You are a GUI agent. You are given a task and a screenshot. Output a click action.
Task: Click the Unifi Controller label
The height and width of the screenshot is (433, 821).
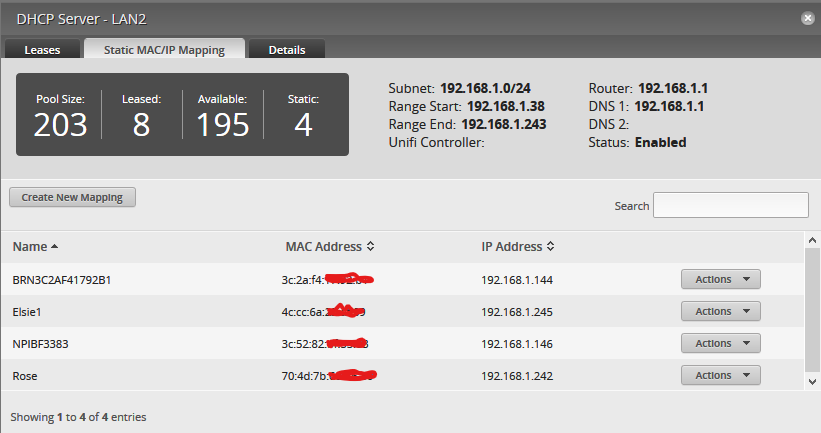pyautogui.click(x=436, y=142)
